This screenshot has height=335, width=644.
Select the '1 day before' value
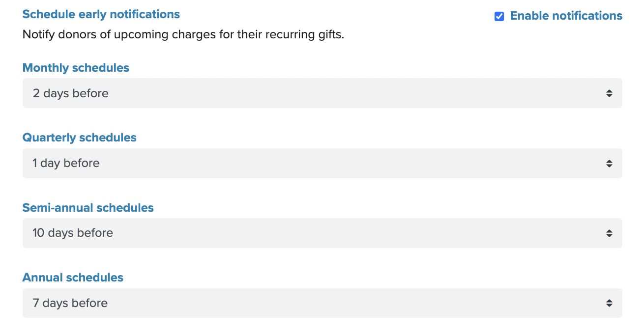click(x=66, y=163)
